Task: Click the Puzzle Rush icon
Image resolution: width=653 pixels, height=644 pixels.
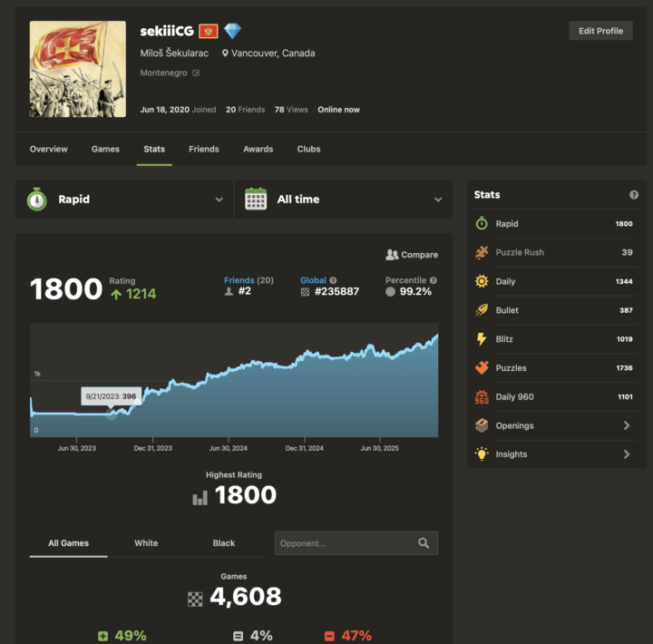Action: (482, 252)
